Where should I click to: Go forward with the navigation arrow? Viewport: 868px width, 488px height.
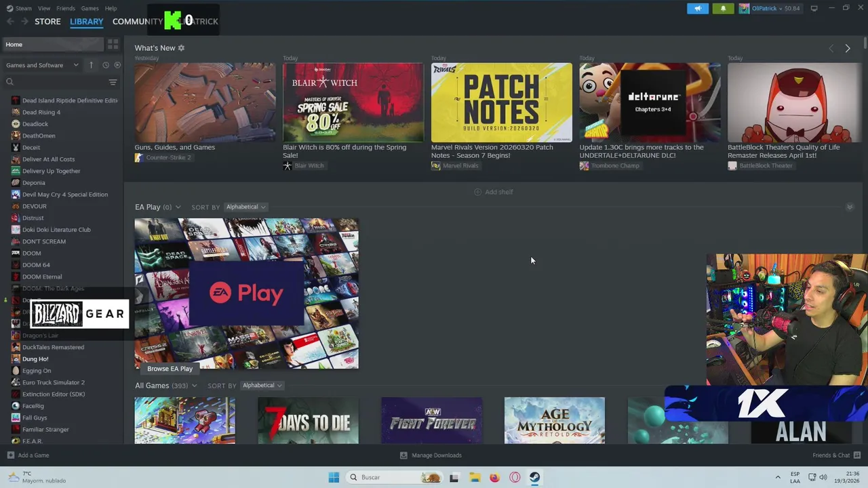point(24,22)
